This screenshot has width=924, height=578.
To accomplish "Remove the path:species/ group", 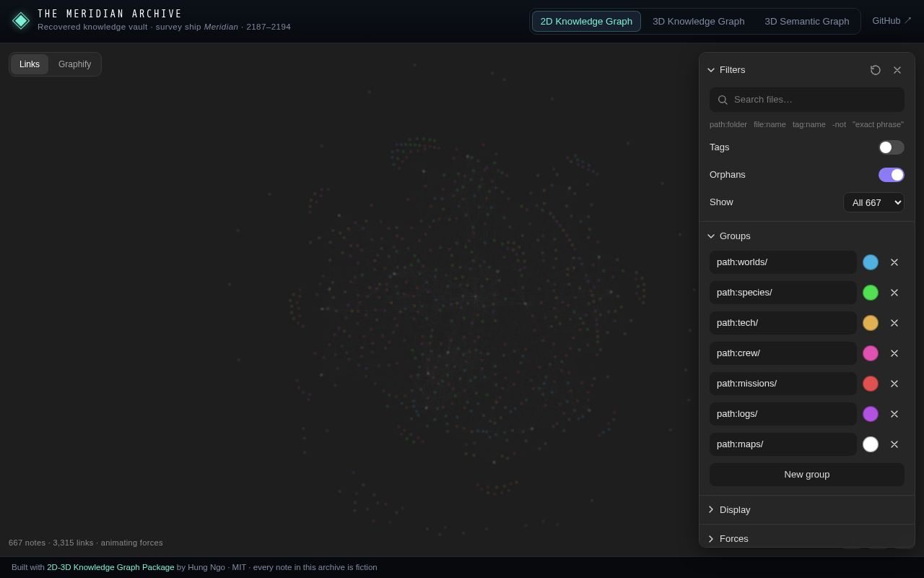I will [x=894, y=293].
